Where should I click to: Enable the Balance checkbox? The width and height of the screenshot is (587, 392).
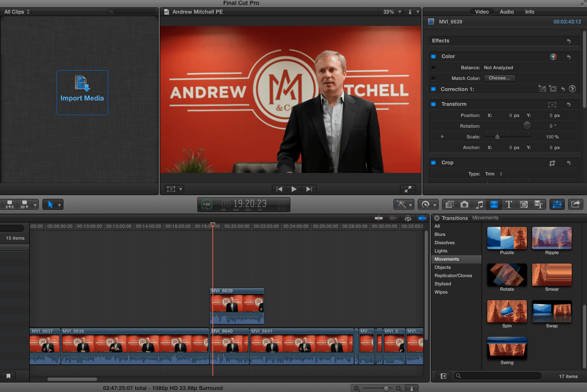click(433, 68)
